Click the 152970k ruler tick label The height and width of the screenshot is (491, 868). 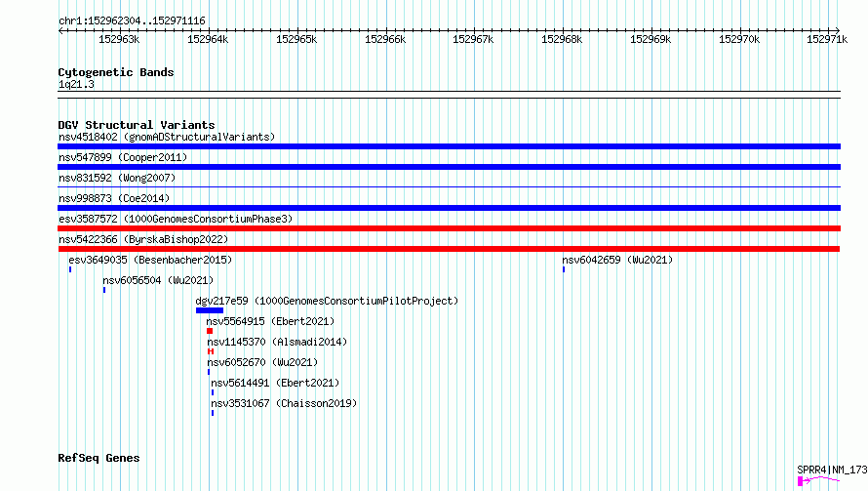(x=739, y=39)
